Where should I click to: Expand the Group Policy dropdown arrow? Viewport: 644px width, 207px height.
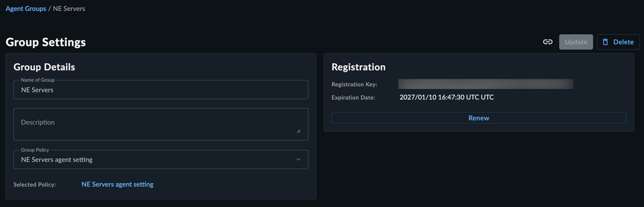tap(298, 160)
